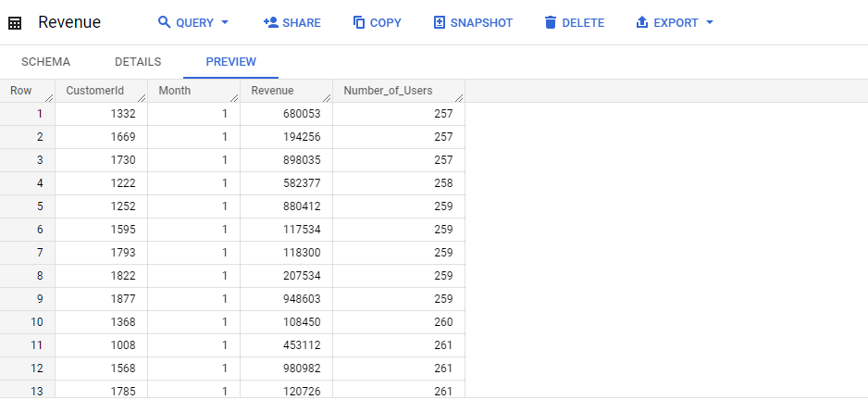Click the Copy table icon

coord(359,23)
